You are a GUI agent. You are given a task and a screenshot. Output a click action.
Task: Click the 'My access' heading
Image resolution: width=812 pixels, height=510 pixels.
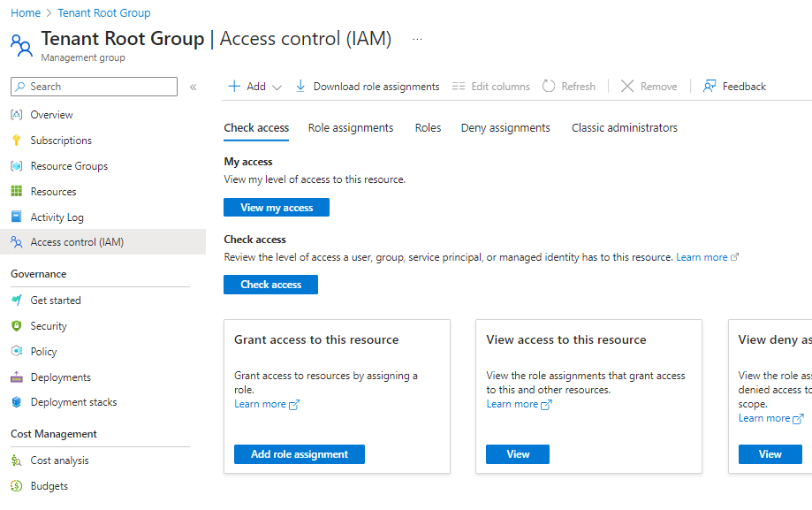(248, 162)
